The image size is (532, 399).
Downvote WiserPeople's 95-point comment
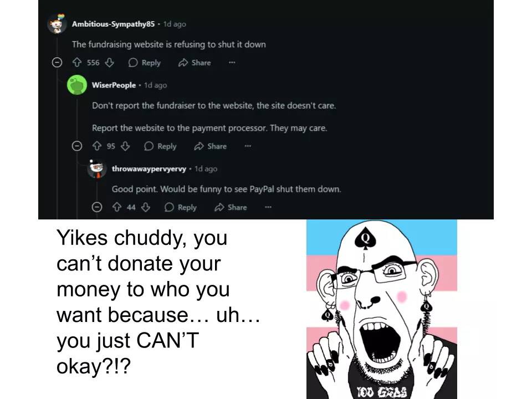pyautogui.click(x=126, y=146)
